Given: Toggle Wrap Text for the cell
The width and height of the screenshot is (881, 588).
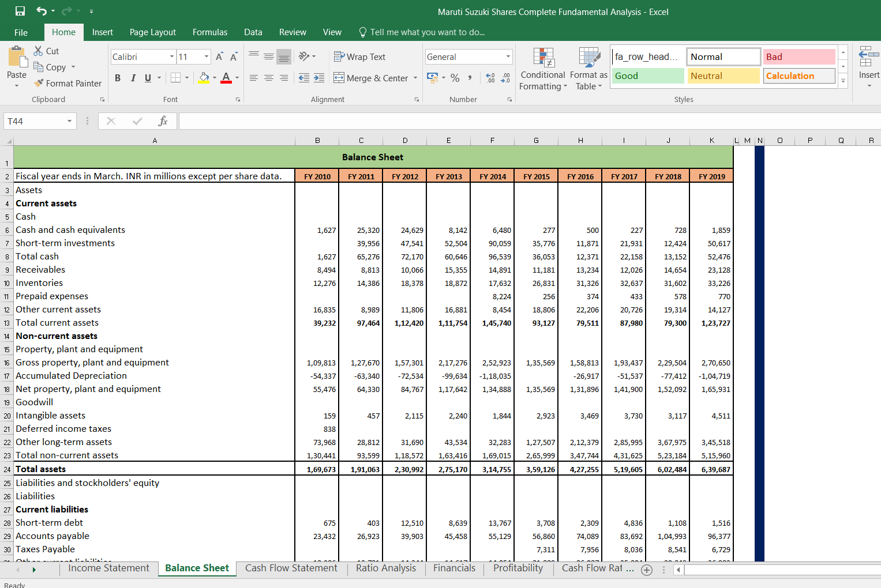Looking at the screenshot, I should pos(360,56).
